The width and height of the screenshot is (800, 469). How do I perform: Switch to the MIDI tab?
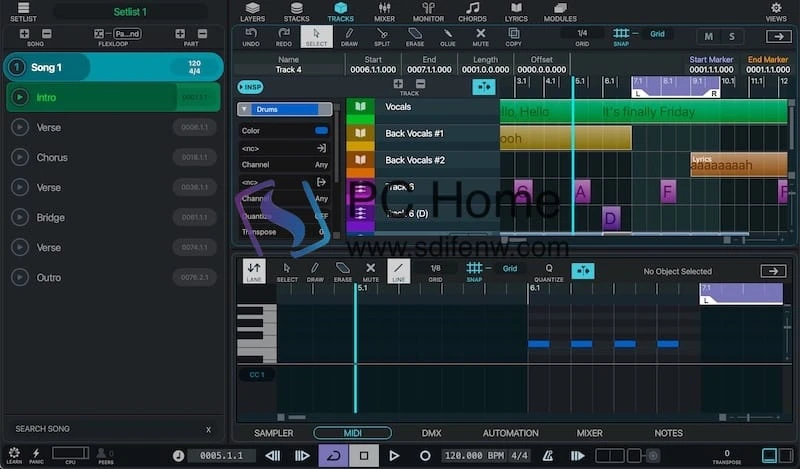click(353, 433)
